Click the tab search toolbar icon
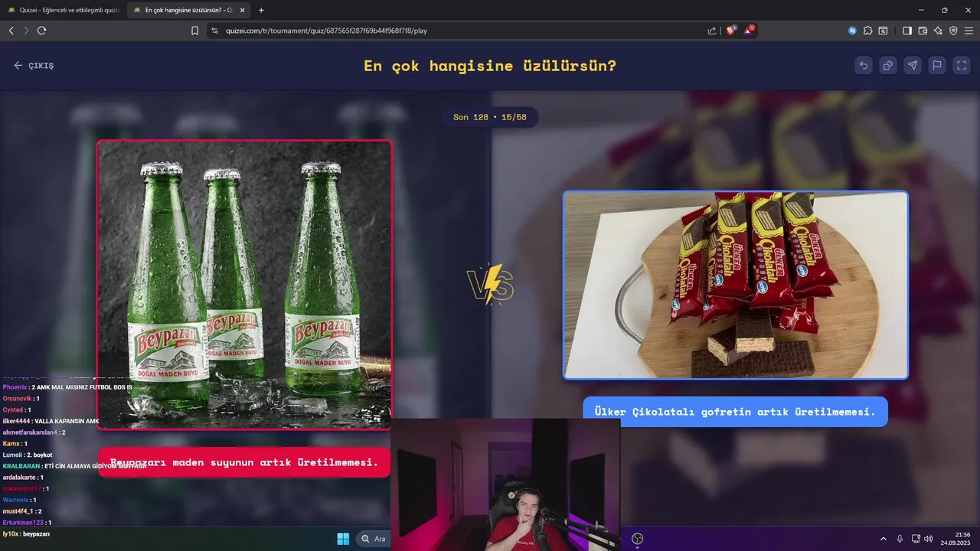Screen dimensions: 980x551 pyautogui.click(x=883, y=31)
